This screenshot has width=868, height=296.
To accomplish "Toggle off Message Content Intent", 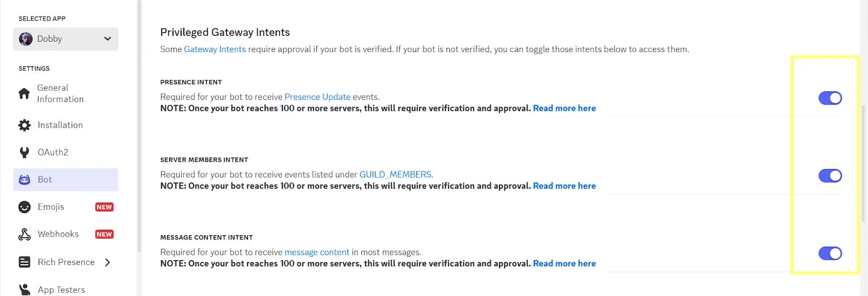I will pyautogui.click(x=830, y=254).
